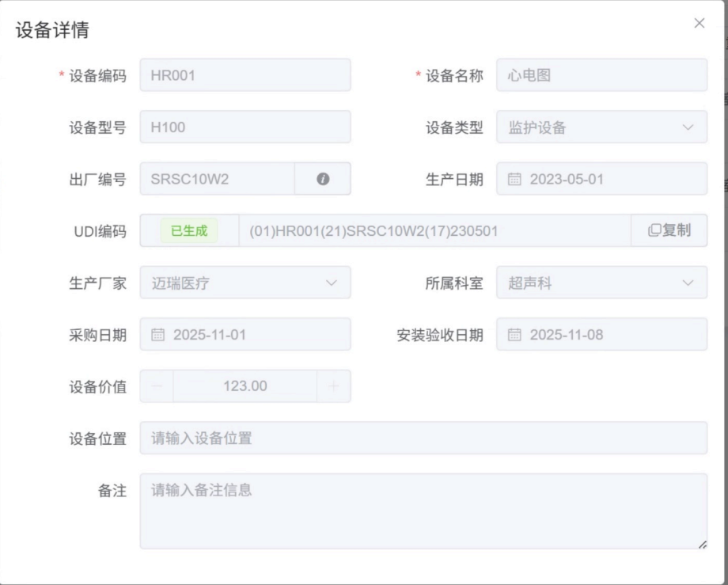The width and height of the screenshot is (728, 585).
Task: Increase 设备价值 with the plus button
Action: [x=333, y=386]
